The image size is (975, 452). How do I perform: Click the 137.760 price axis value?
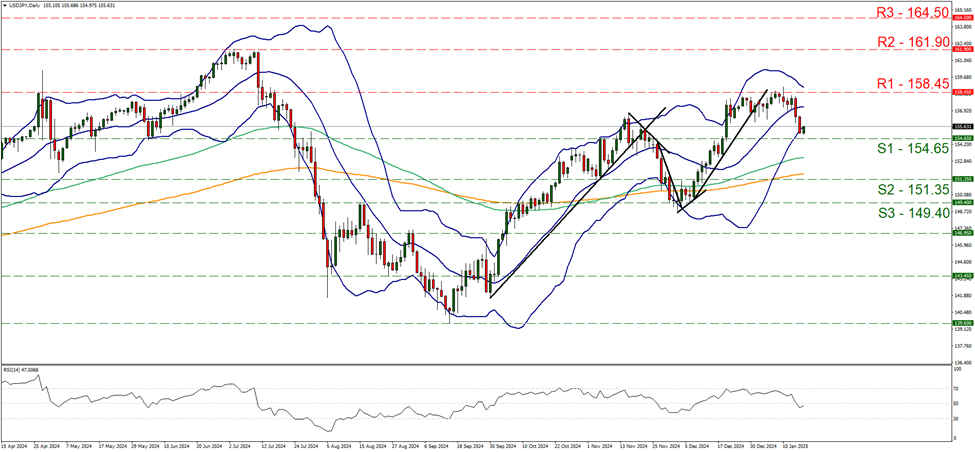(x=962, y=346)
